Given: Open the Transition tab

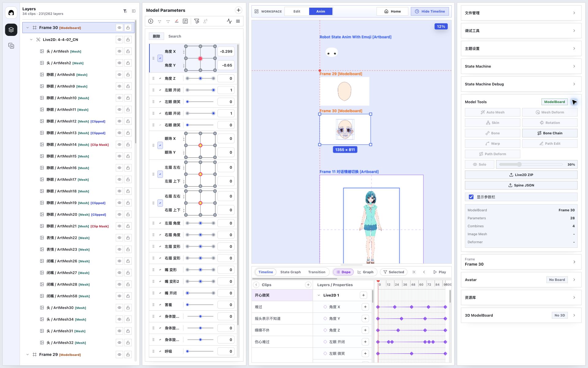Looking at the screenshot, I should pos(317,272).
